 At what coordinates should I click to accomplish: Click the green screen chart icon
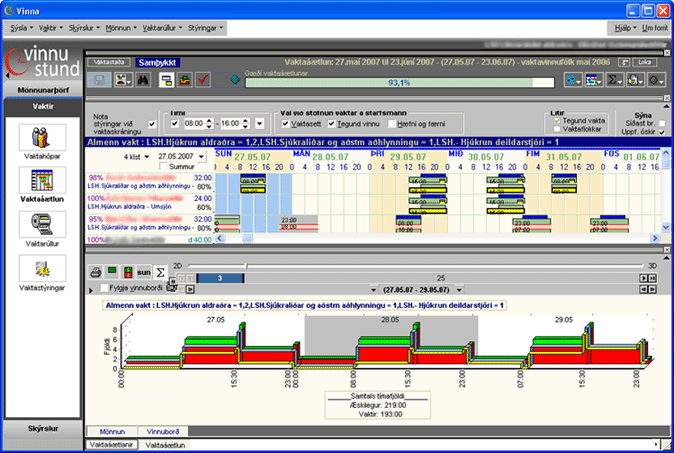tap(112, 271)
